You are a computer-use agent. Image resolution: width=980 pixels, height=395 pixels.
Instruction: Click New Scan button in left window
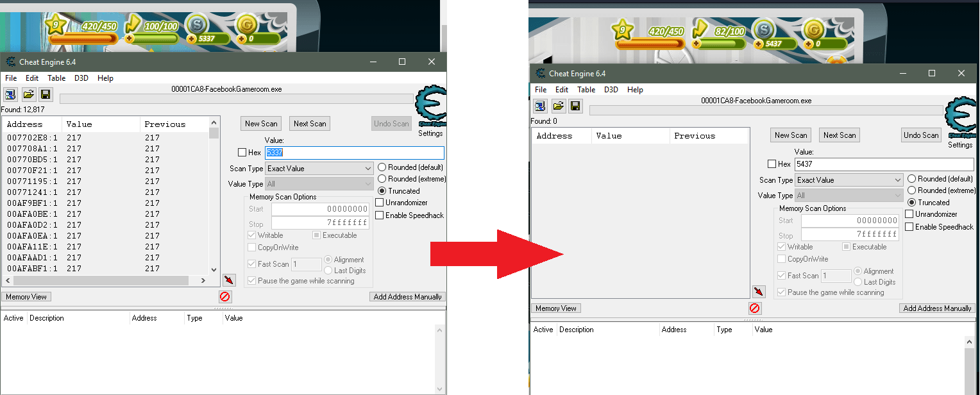261,124
